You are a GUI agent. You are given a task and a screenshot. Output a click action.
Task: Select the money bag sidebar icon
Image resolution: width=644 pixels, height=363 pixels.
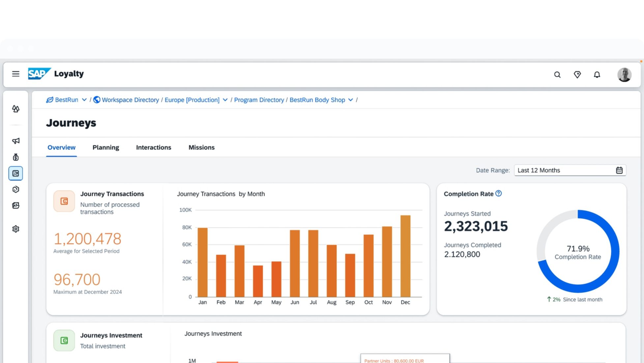pos(15,157)
